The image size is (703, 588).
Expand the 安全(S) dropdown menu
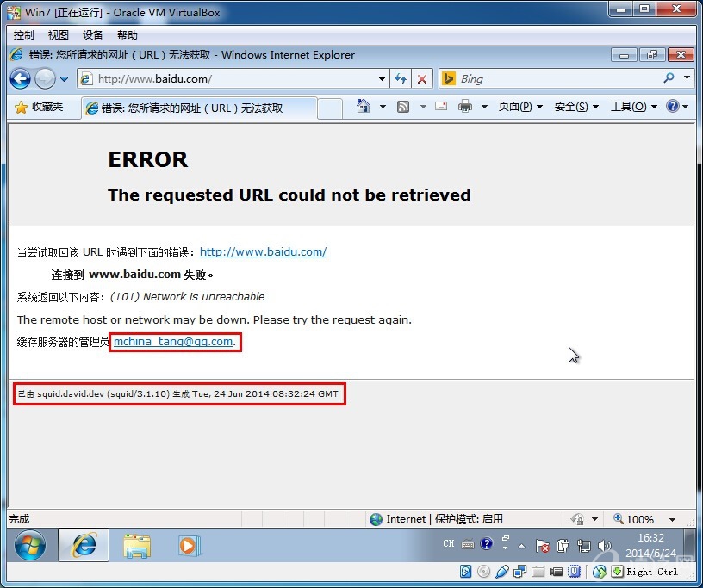(576, 107)
